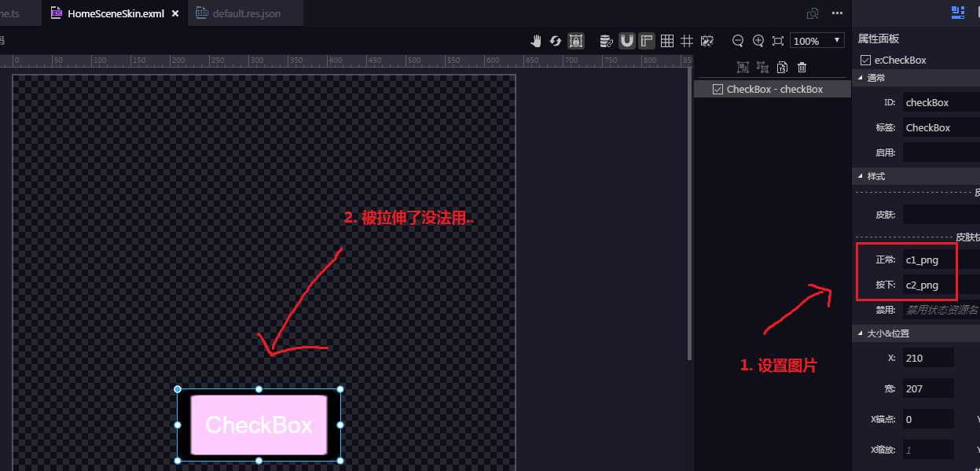Screen dimensions: 980x471
Task: Edit the X position value 210
Action: (928, 358)
